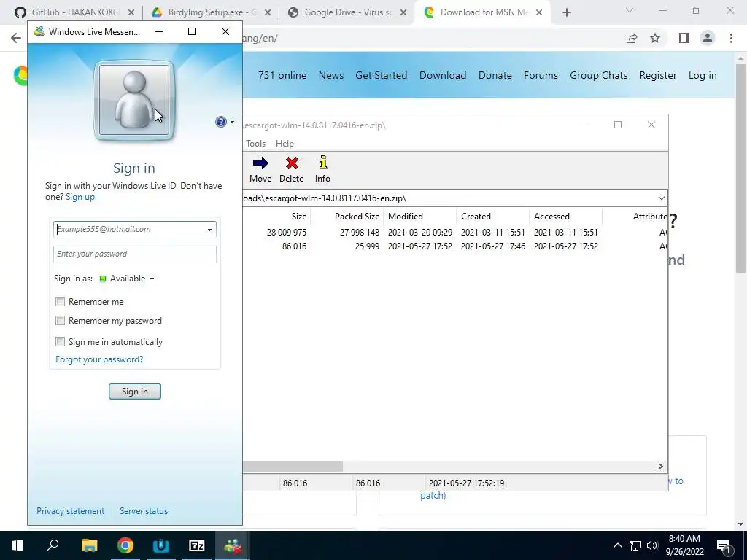
Task: Switch to Chrome in taskbar
Action: [125, 545]
